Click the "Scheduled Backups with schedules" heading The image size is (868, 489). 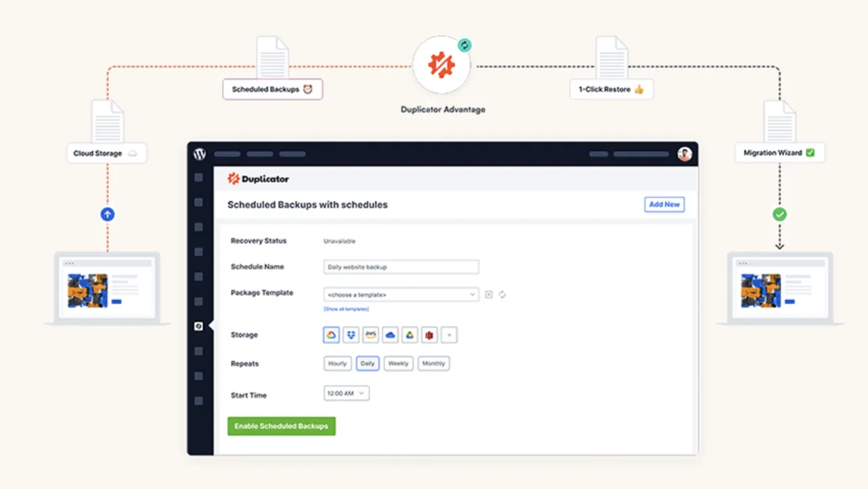(307, 205)
